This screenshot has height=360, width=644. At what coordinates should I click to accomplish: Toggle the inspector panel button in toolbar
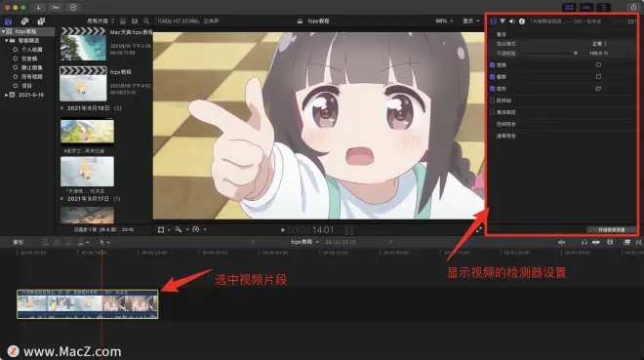pos(604,8)
